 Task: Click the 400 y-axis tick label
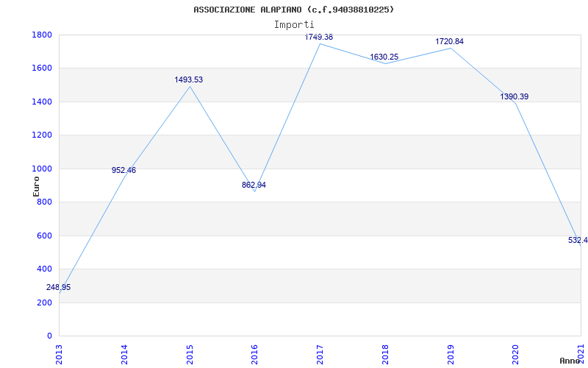tap(45, 269)
